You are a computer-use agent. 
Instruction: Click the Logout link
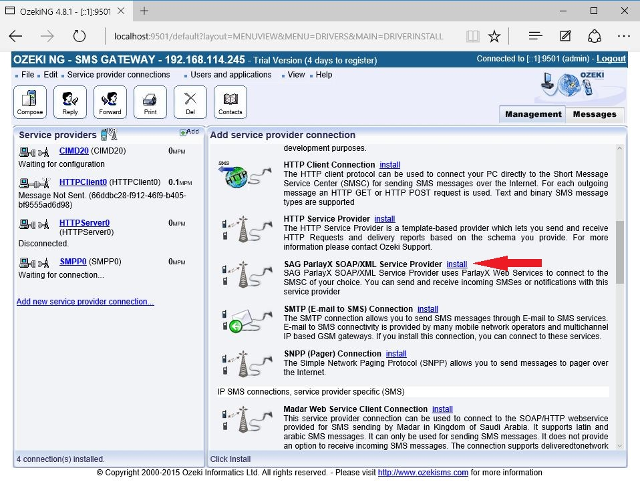(x=611, y=59)
